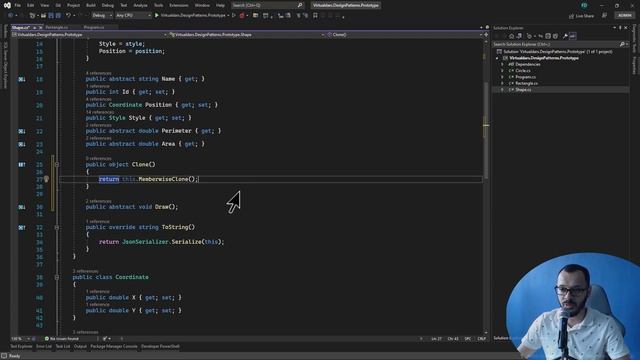
Task: Switch to the Program.cs tab
Action: coord(94,27)
